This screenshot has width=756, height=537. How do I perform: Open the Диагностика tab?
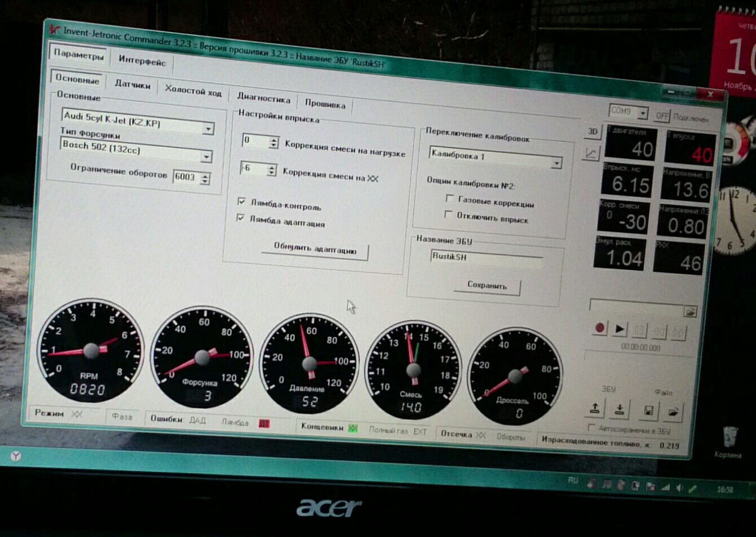263,98
